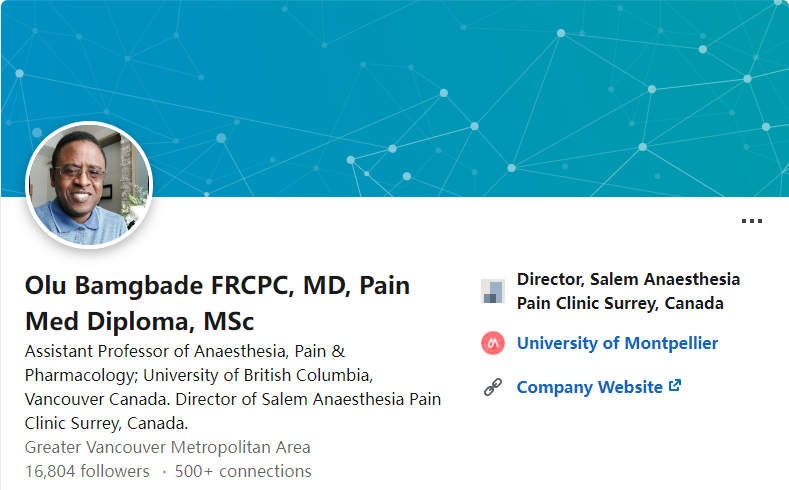Click 'Clinic Surrey, Canada.' headline ending line
Screen dimensions: 789x490
point(106,424)
